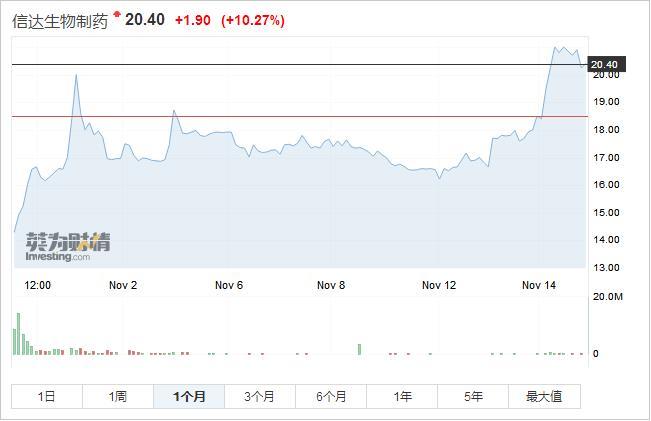This screenshot has height=421, width=651.
Task: Click the stock name 信达生物制药
Action: [59, 22]
